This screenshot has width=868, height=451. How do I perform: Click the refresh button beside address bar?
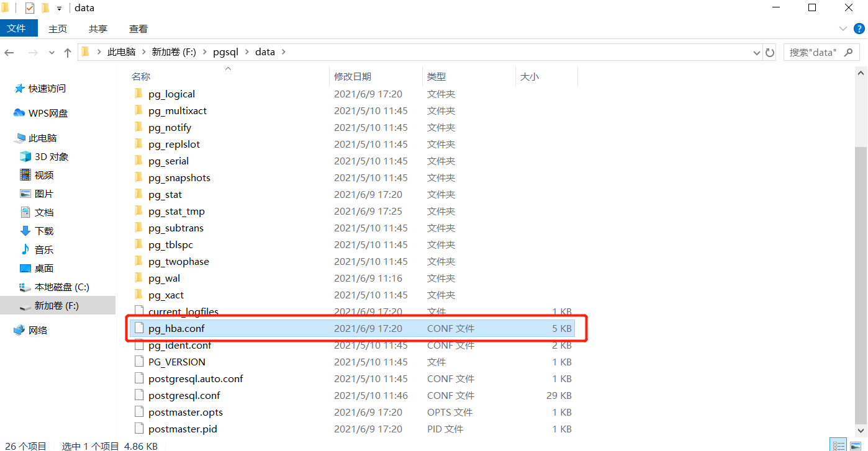[x=770, y=52]
